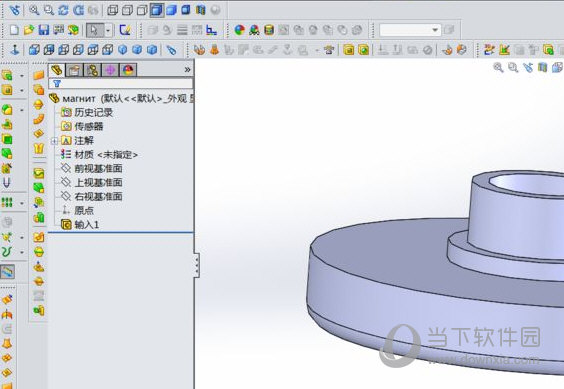Click the linear pattern grid icon
The height and width of the screenshot is (389, 564).
click(x=7, y=203)
